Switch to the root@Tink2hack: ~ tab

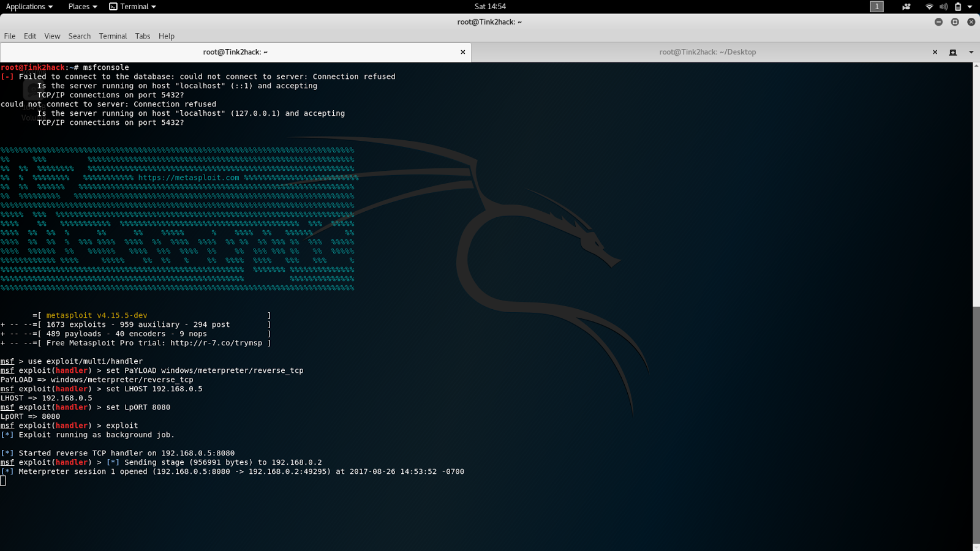(235, 52)
